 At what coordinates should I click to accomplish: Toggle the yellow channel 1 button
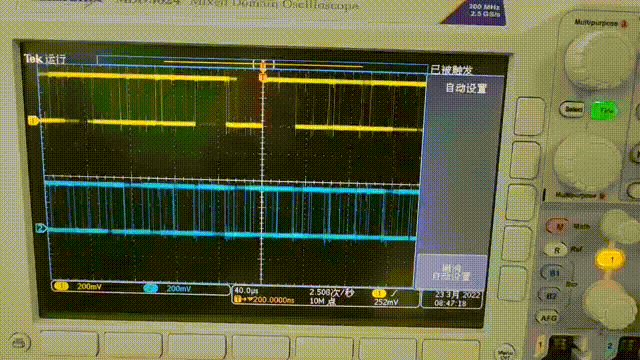click(611, 260)
